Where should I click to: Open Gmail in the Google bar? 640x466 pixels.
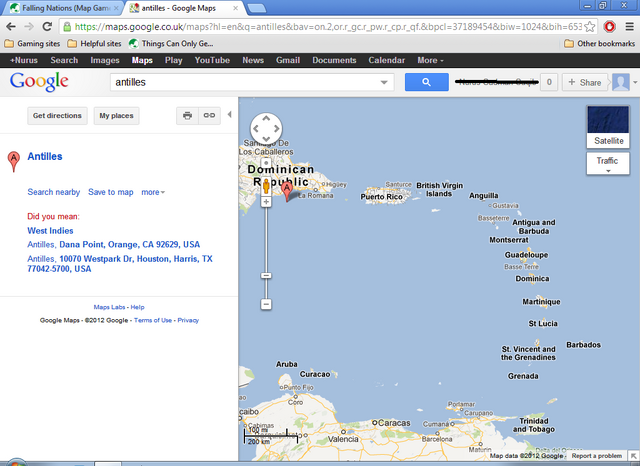click(x=288, y=60)
